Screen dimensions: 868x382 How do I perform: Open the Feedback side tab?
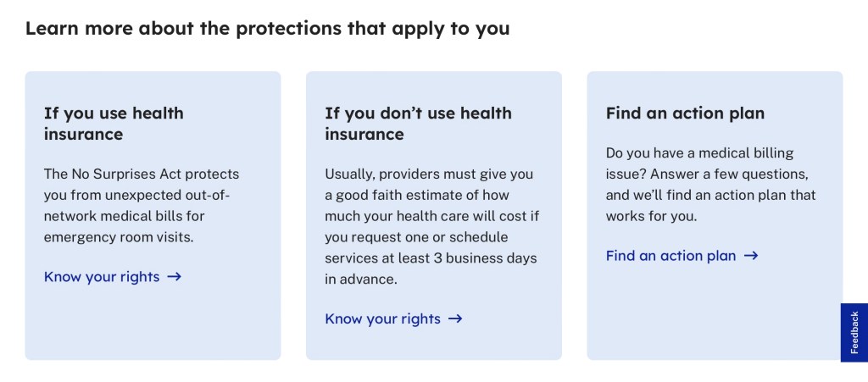[854, 332]
